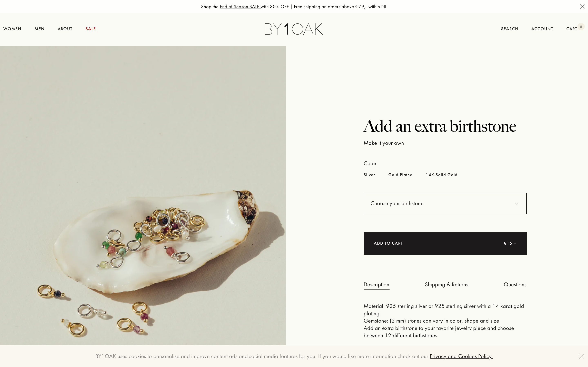The height and width of the screenshot is (367, 588).
Task: Close the top sale announcement banner
Action: click(x=582, y=7)
